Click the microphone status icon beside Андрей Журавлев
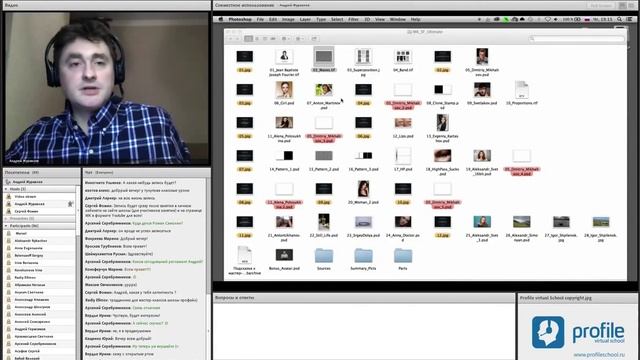Screen dimensions: 640x360 (x=70, y=204)
